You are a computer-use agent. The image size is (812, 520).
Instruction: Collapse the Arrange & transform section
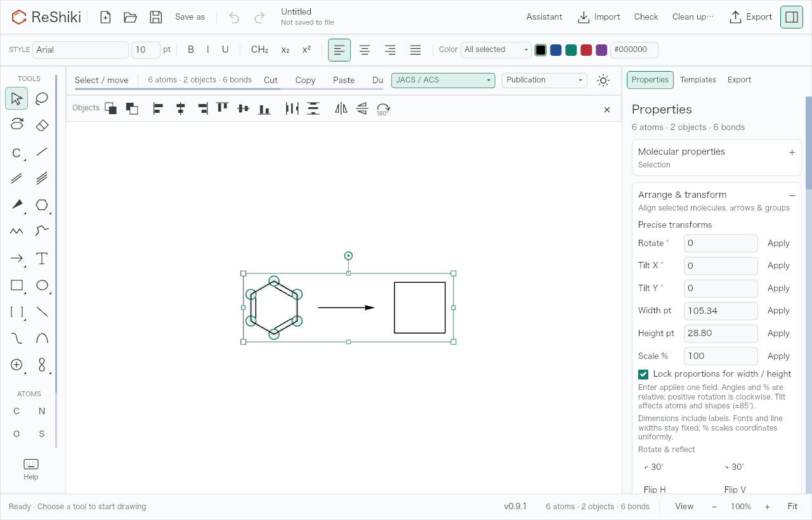pyautogui.click(x=792, y=196)
